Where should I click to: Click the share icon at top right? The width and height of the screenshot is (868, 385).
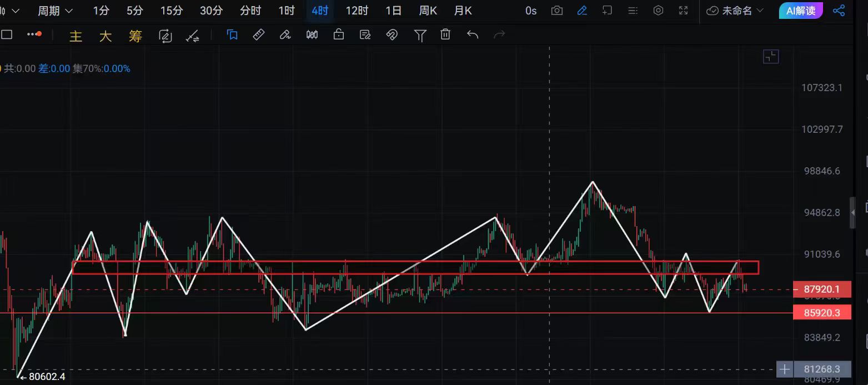(x=839, y=11)
